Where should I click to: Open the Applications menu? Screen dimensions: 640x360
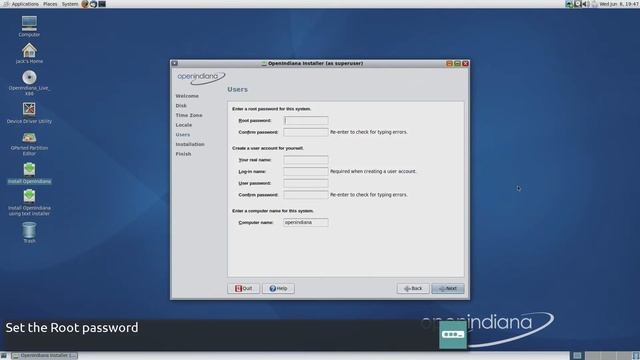tap(25, 4)
